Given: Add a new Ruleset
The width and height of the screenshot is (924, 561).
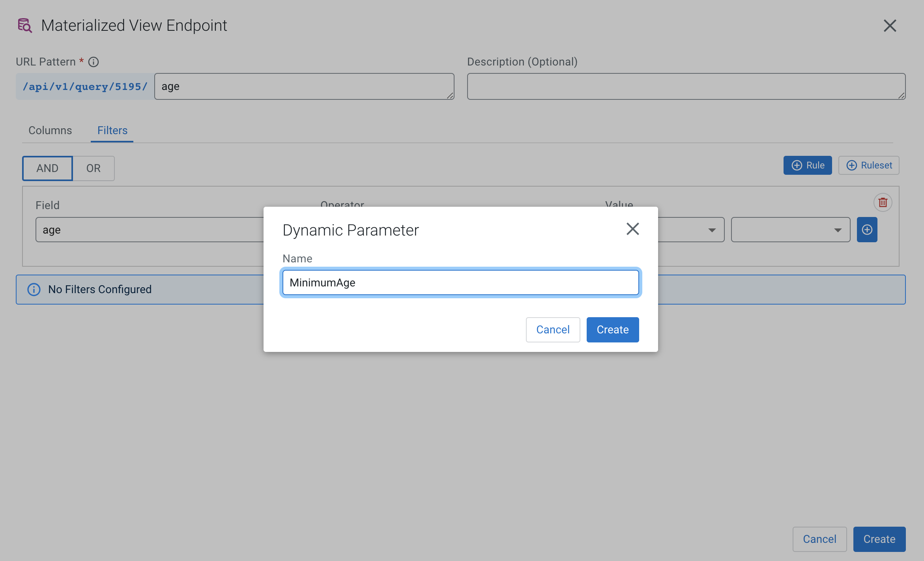Looking at the screenshot, I should [868, 165].
